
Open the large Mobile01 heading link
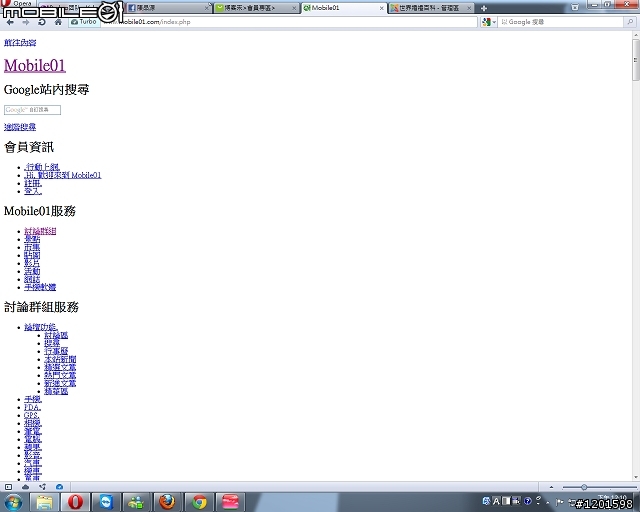click(35, 65)
